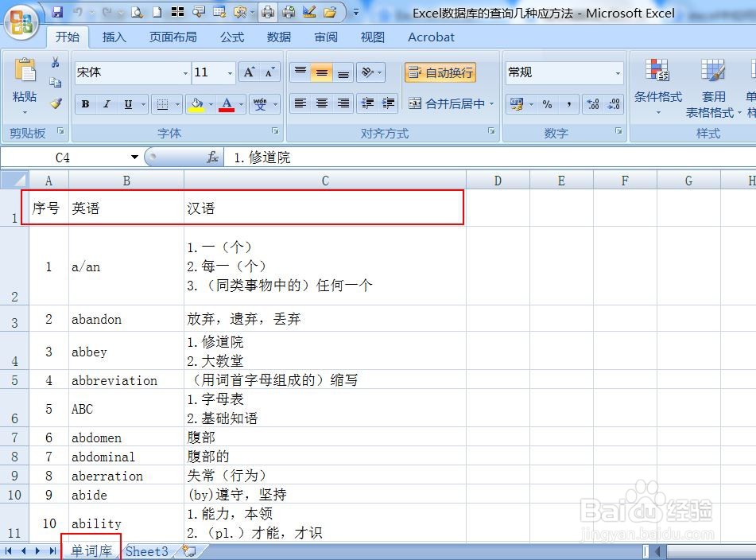Select the Sheet3 worksheet tab

tap(146, 550)
